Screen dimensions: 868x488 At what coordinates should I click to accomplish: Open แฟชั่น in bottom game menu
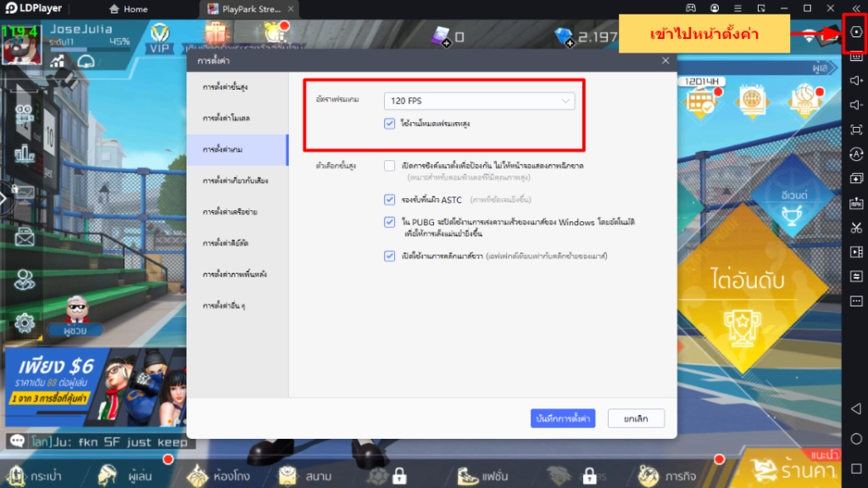pos(482,475)
